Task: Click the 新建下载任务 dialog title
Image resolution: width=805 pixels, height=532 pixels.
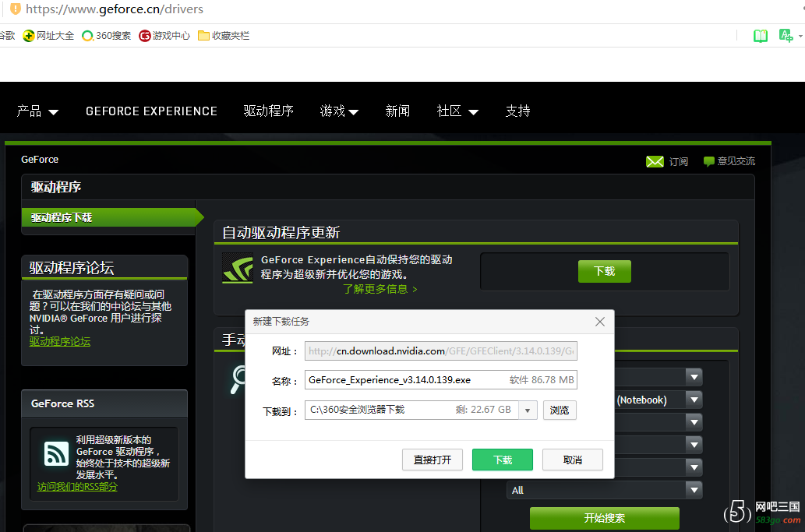Action: click(x=281, y=322)
